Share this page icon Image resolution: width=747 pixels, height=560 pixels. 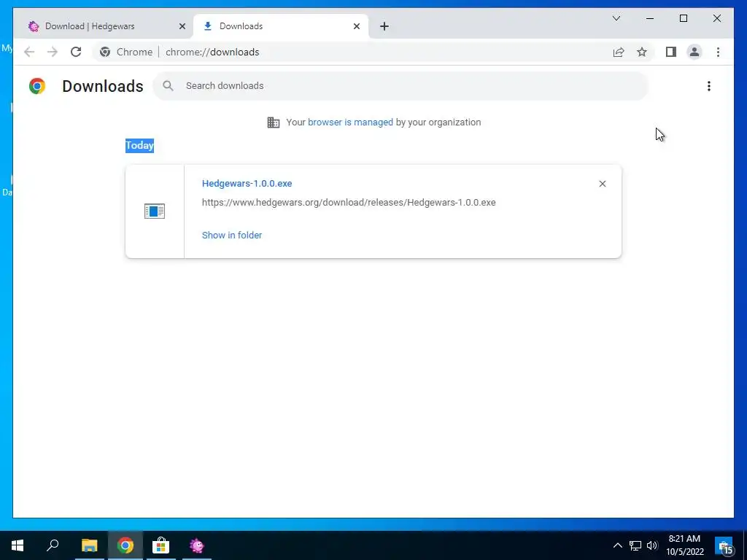[x=619, y=52]
